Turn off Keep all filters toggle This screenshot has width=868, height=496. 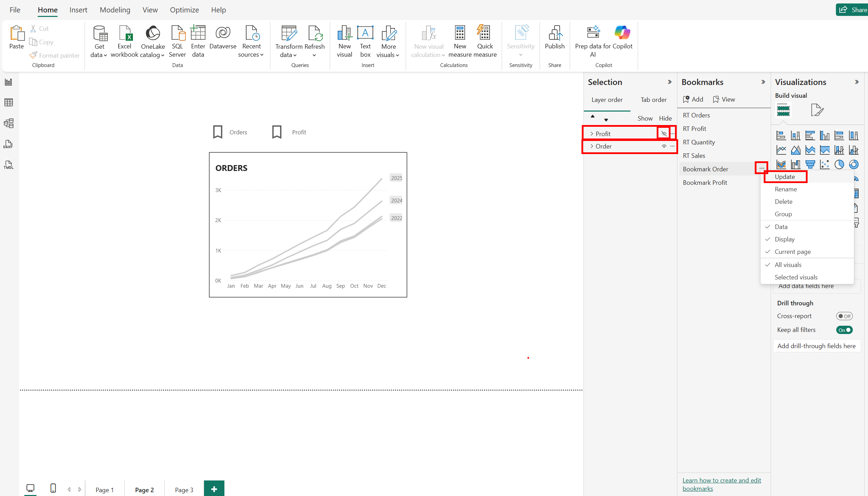point(844,330)
